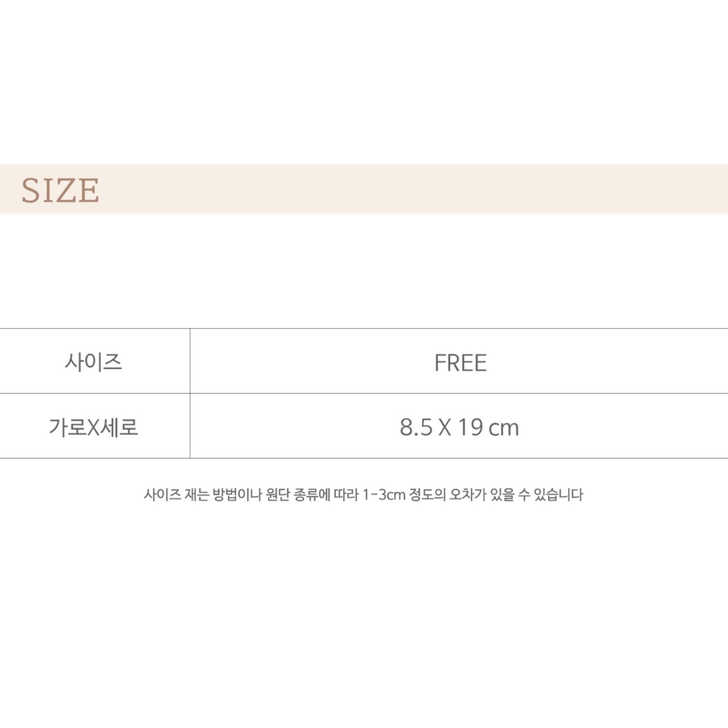This screenshot has height=728, width=728.
Task: Click the SIZE heading text
Action: [60, 190]
